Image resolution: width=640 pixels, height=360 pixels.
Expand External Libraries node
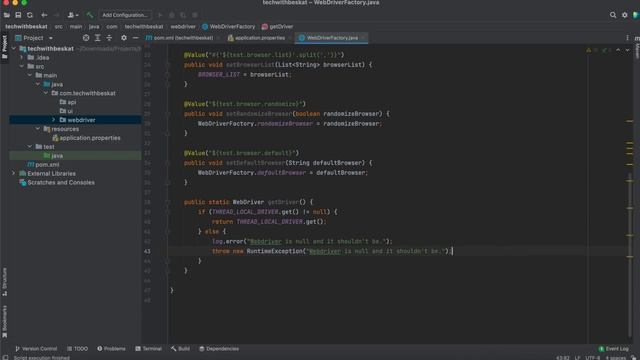[13, 173]
